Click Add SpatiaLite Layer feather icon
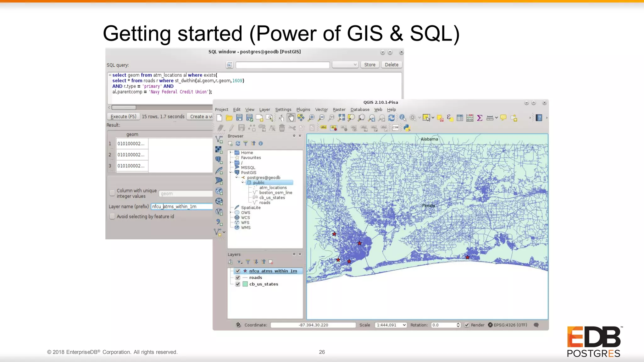The height and width of the screenshot is (362, 644). point(219,171)
